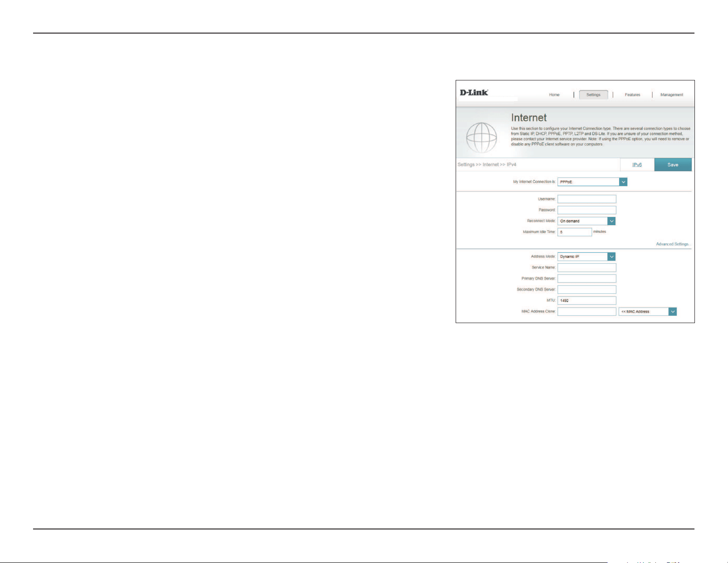Click the Maximum Idle Time field
The height and width of the screenshot is (563, 728).
click(575, 232)
